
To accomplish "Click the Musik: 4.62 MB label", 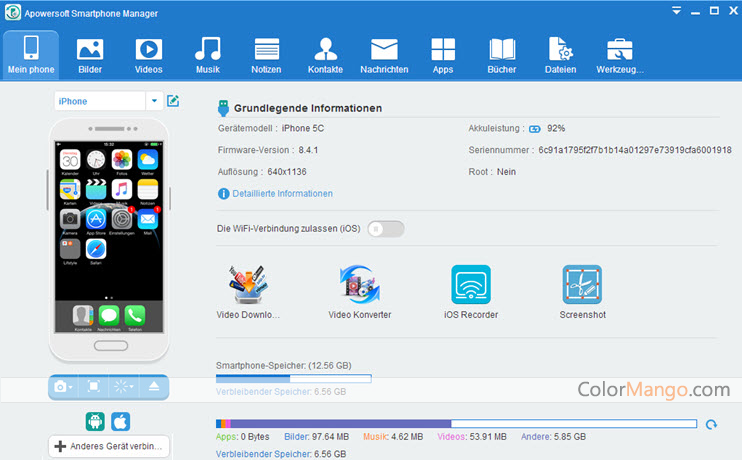I will tap(393, 437).
